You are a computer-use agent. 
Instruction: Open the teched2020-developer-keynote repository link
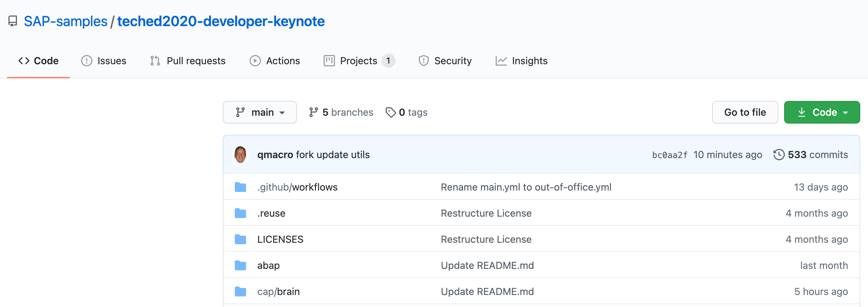tap(221, 22)
